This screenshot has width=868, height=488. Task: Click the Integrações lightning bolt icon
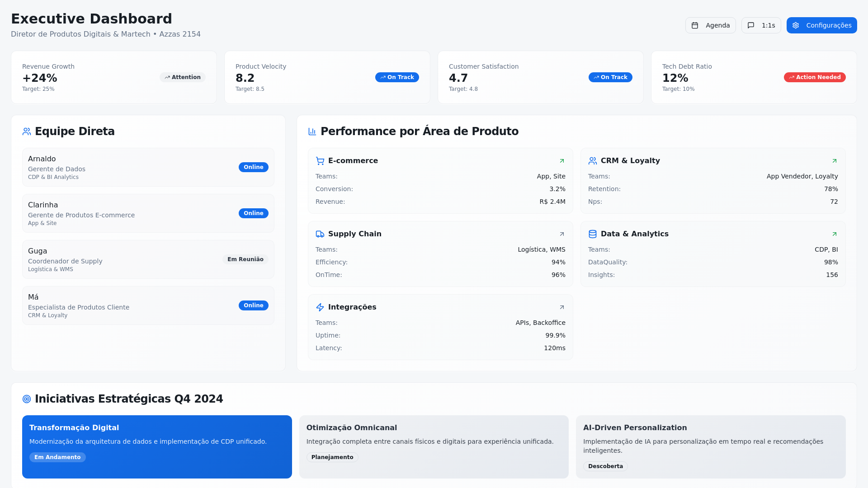320,307
